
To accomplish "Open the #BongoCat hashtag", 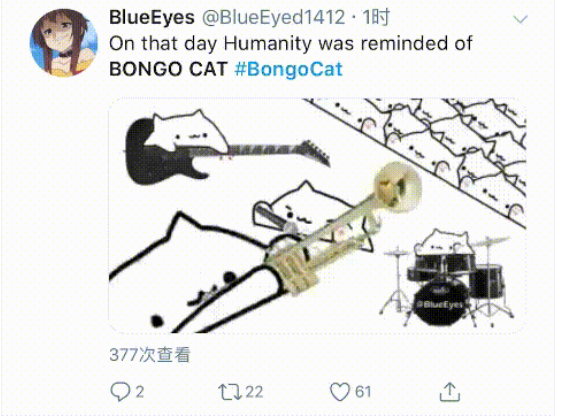I will pyautogui.click(x=288, y=69).
